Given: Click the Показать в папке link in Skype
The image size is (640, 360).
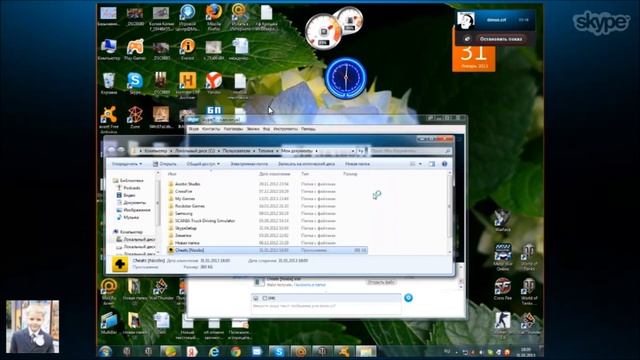Looking at the screenshot, I should pyautogui.click(x=310, y=284).
